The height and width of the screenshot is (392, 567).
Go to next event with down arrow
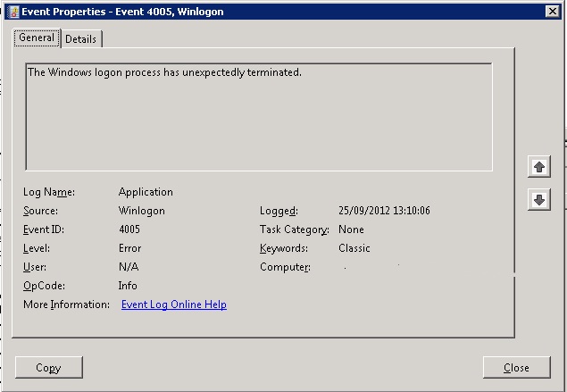tap(538, 200)
